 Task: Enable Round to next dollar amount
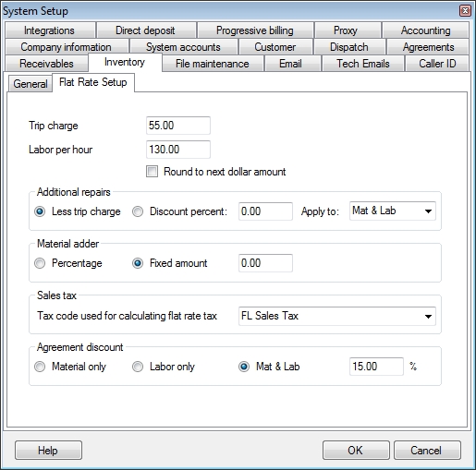(x=152, y=172)
